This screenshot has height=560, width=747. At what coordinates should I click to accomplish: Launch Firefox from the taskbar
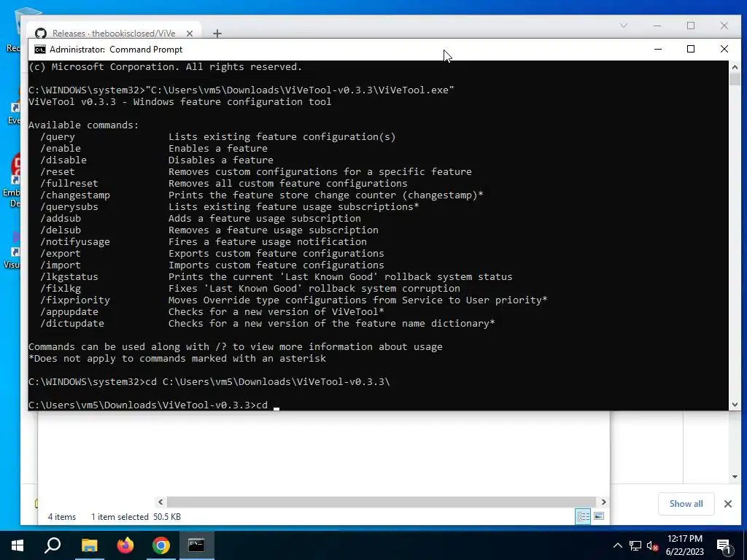[125, 545]
